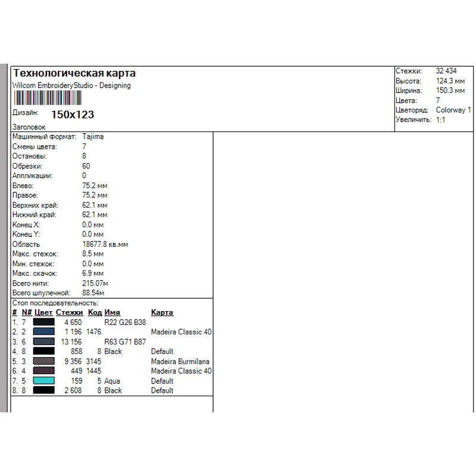
Task: Click the barcode under the Wilcom subtitle
Action: tap(48, 98)
